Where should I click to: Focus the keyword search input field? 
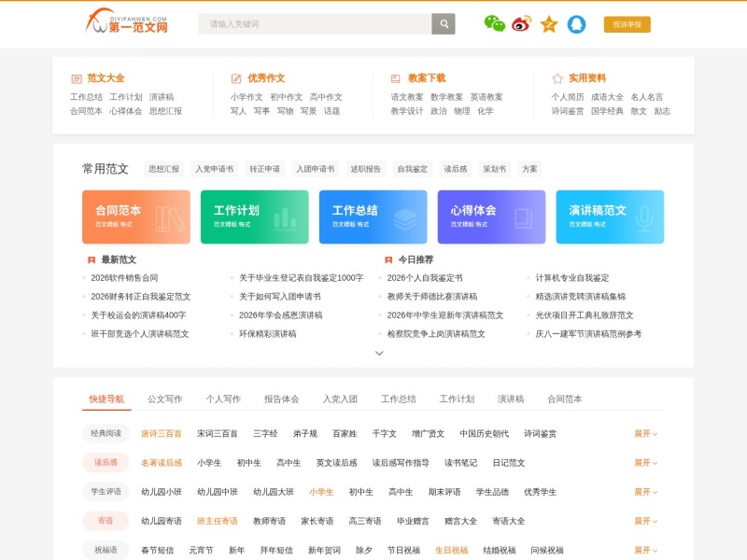coord(316,24)
